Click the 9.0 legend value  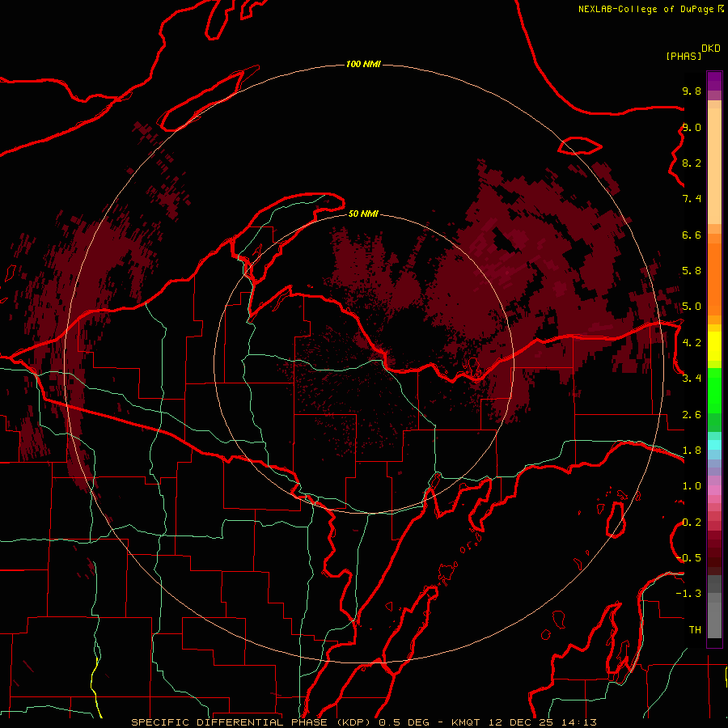[x=692, y=127]
